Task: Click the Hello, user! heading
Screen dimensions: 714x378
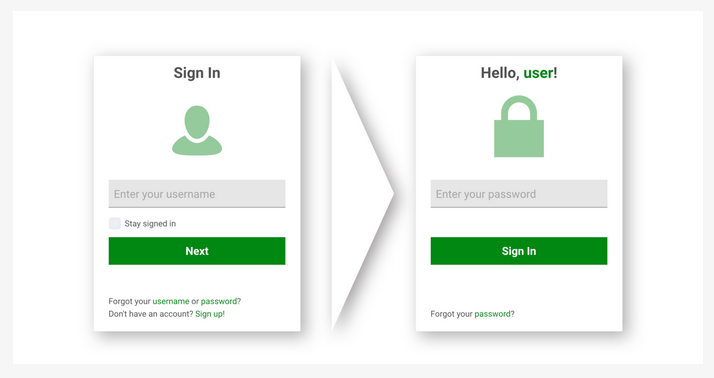Action: (x=519, y=73)
